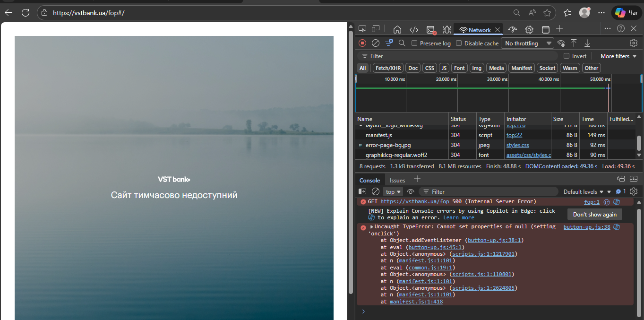
Task: Click Copilot explain icon beside fop:1
Action: [x=617, y=202]
